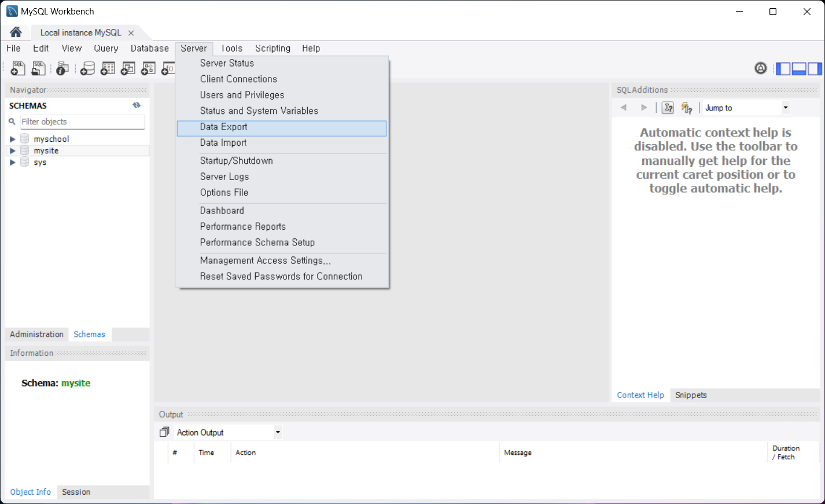Open the File menu
825x504 pixels.
(x=13, y=49)
